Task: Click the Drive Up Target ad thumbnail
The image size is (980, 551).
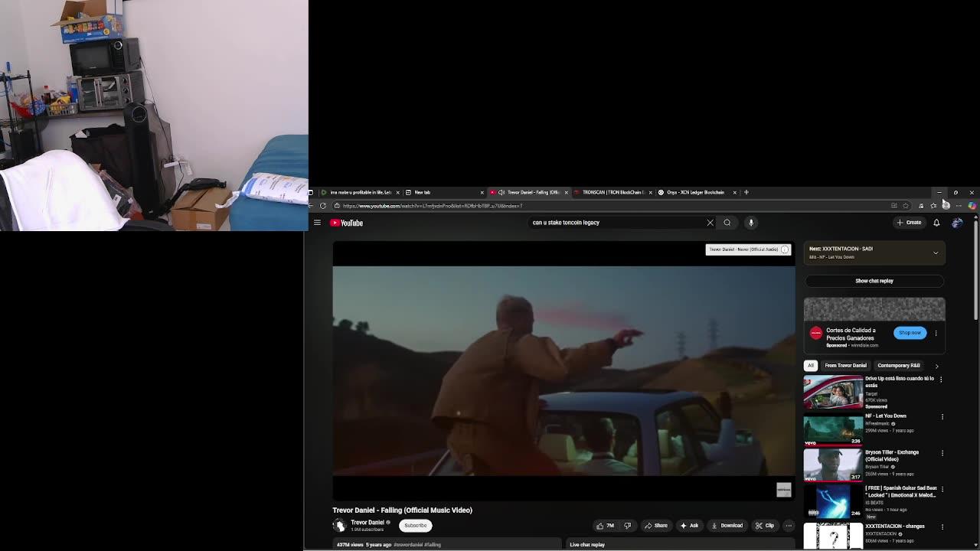Action: (832, 392)
